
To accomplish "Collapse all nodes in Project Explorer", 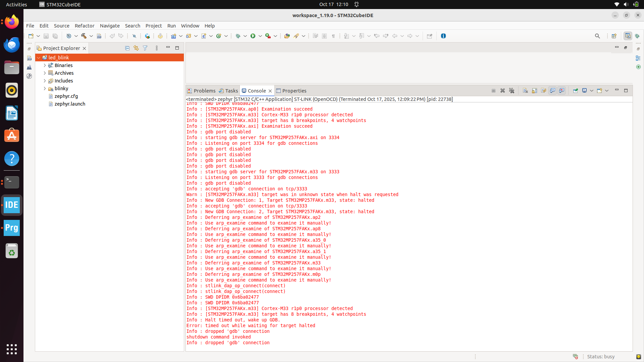I will pyautogui.click(x=127, y=48).
